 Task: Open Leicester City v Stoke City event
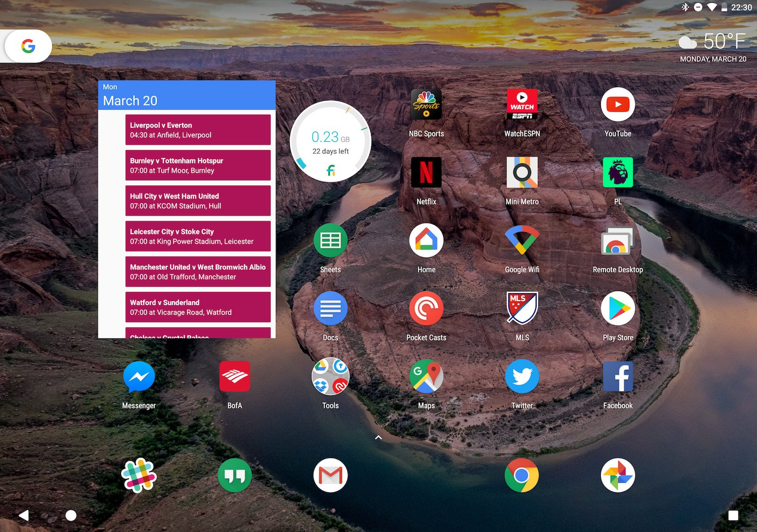(198, 236)
